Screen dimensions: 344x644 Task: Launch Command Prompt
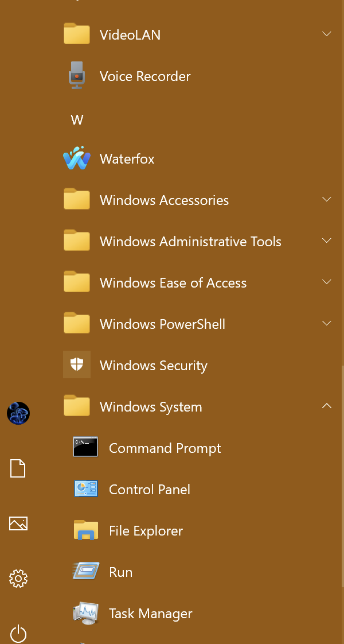tap(165, 448)
